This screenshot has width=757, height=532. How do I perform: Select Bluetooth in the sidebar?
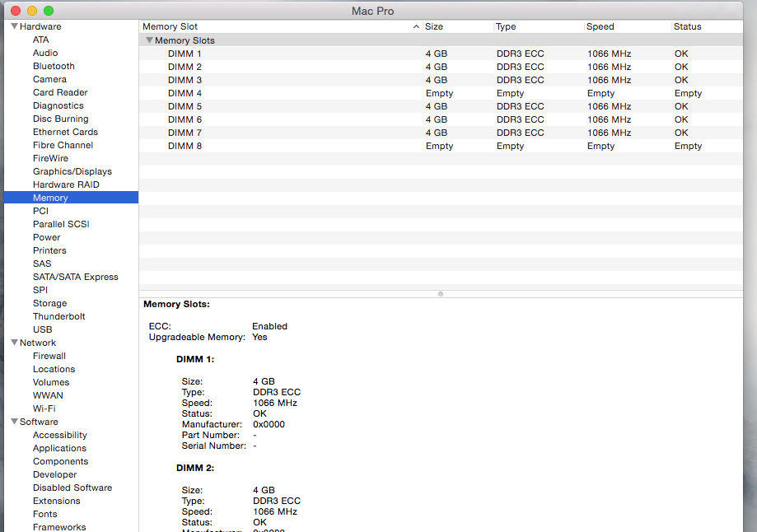point(54,66)
